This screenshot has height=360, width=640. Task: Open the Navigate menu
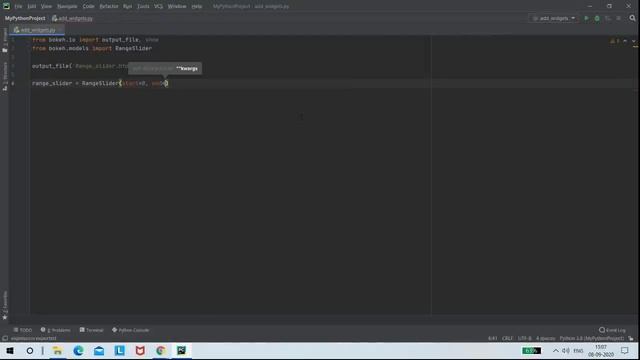point(67,7)
